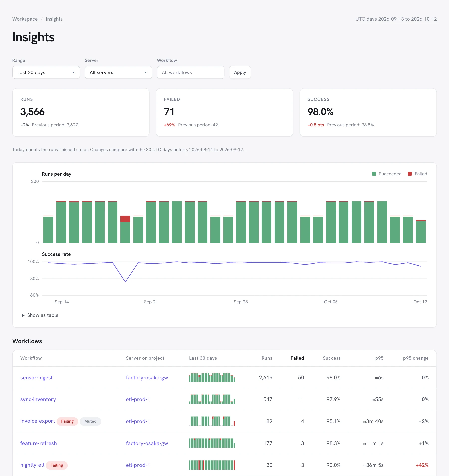Click the nightly-etl 30-day sparkline
449x476 pixels.
pos(212,465)
